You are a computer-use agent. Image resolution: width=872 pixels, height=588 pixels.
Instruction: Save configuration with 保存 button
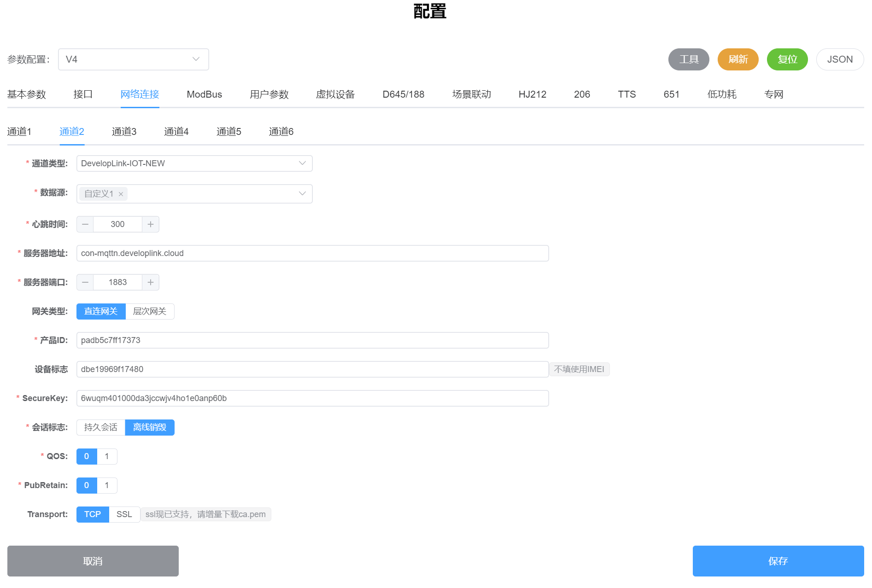[x=778, y=561]
